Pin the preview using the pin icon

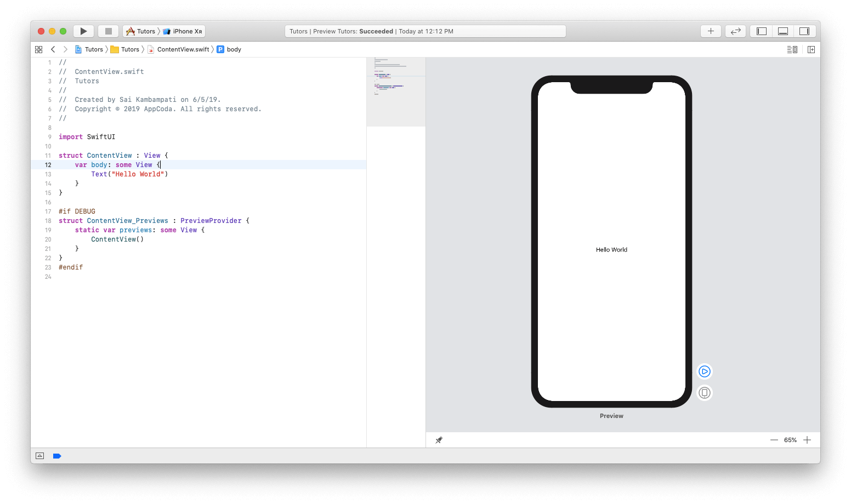coord(438,440)
